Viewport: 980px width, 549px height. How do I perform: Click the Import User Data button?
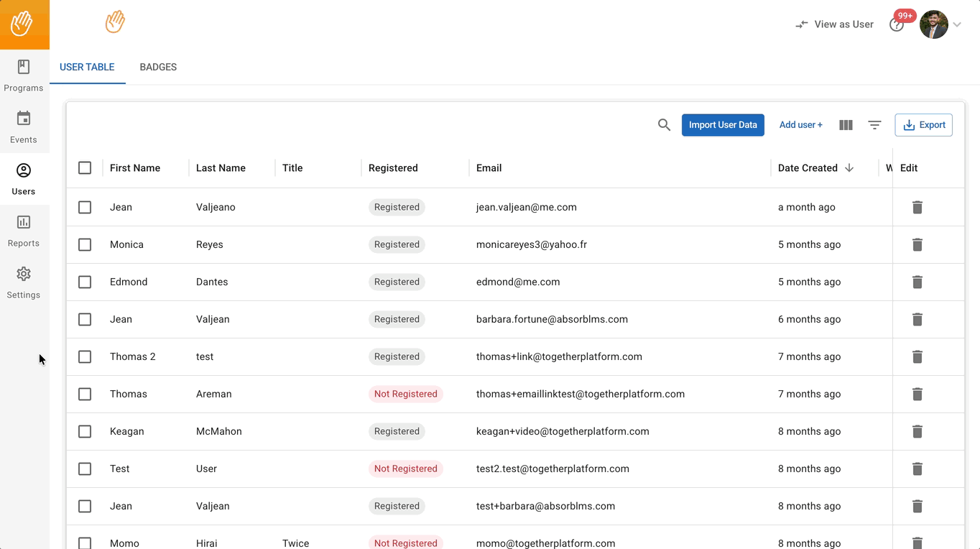723,125
